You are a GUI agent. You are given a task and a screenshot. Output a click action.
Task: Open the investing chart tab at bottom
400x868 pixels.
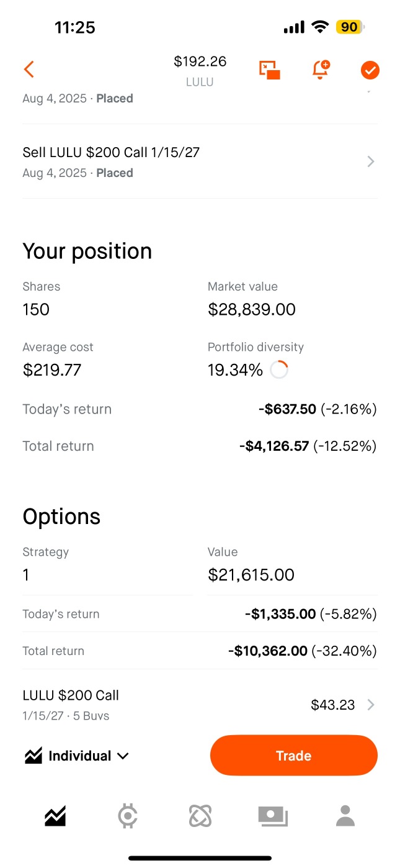55,816
